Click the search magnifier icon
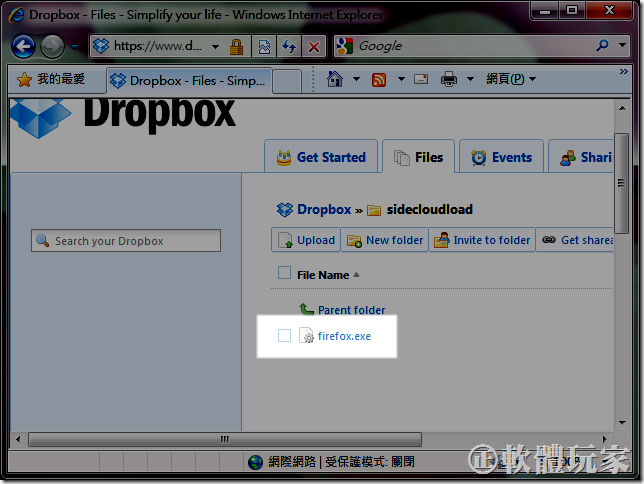Image resolution: width=644 pixels, height=484 pixels. click(x=602, y=45)
